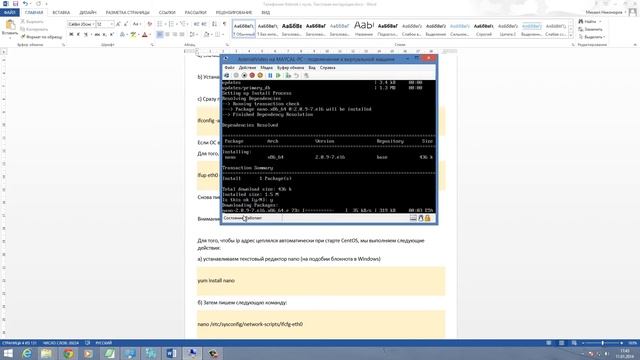Open the РАЗМЕТКА СТРАНИЦЫ ribbon tab
This screenshot has height=360, width=640.
(127, 13)
